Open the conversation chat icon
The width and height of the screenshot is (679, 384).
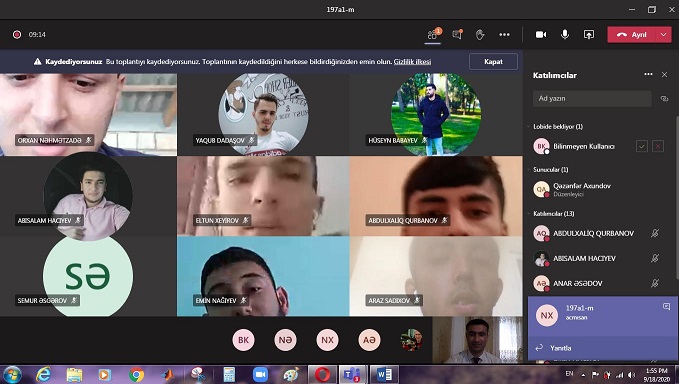point(457,35)
